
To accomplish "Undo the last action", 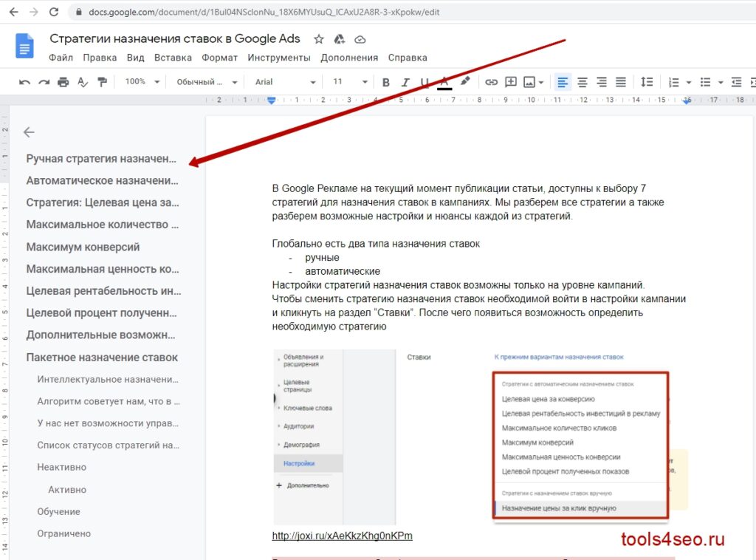I will pos(24,83).
